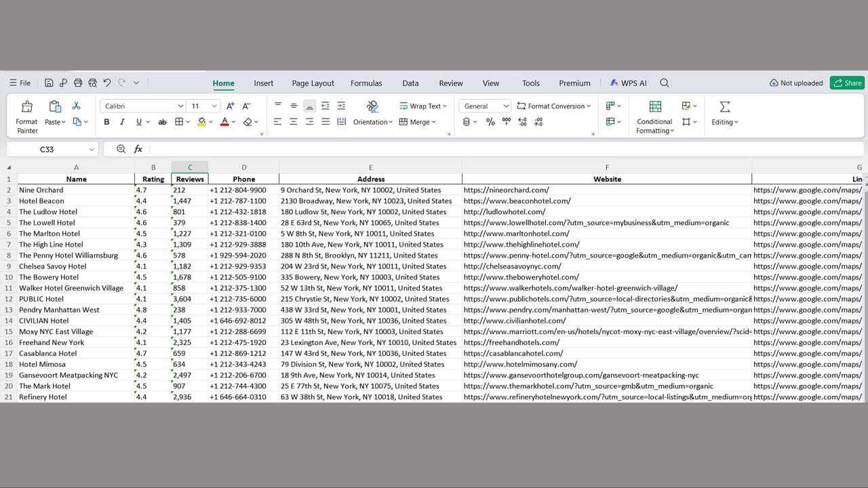Expand the Editing dropdown
This screenshot has height=488, width=868.
tap(725, 122)
